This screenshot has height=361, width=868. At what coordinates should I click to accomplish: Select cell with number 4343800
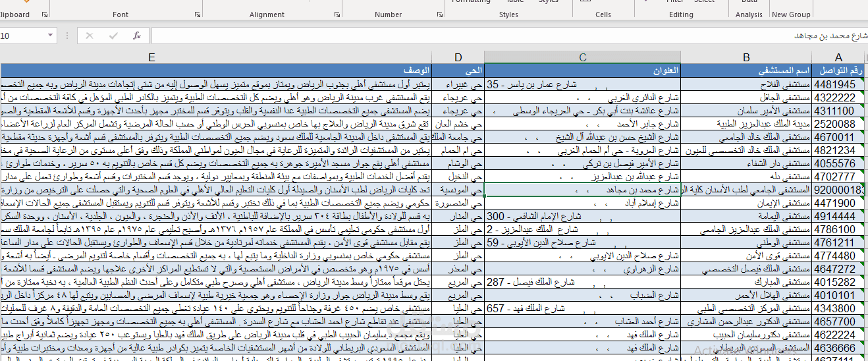pos(838,308)
